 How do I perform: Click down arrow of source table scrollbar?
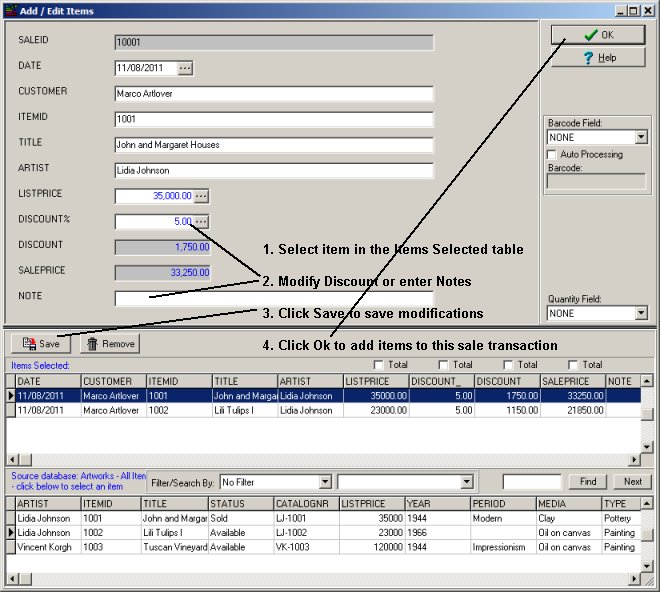point(647,566)
